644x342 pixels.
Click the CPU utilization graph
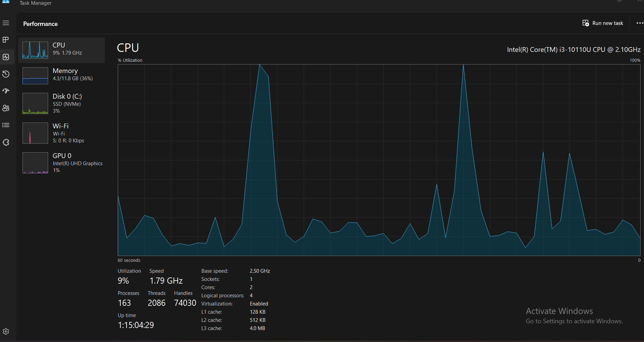coord(379,160)
